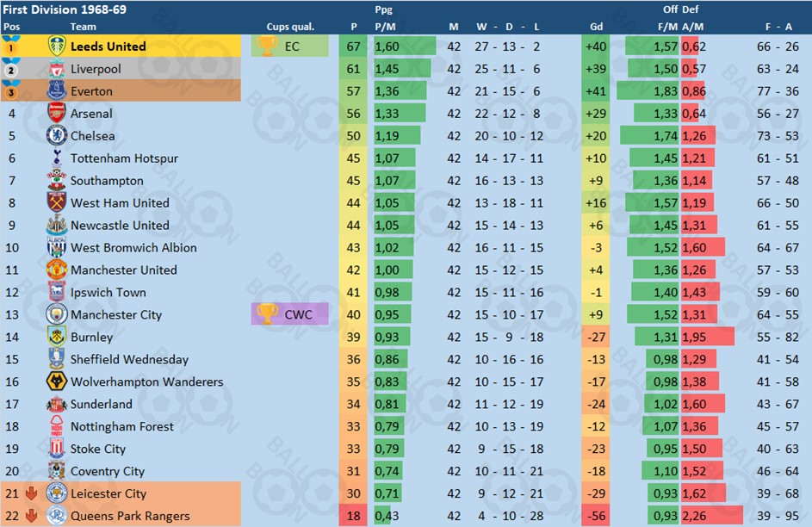
Task: Click Leeds United's green points cell 67
Action: [x=354, y=46]
